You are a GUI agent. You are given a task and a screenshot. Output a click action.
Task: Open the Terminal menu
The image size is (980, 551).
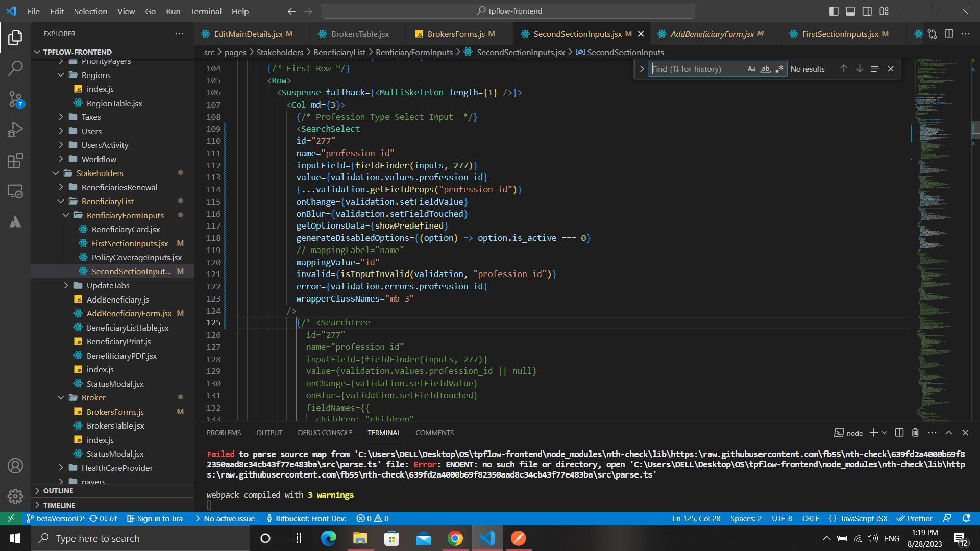(x=206, y=11)
